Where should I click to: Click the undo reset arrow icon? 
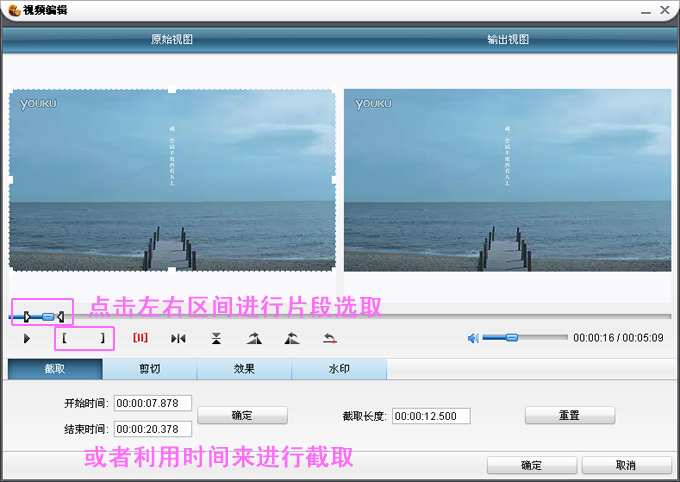click(330, 338)
